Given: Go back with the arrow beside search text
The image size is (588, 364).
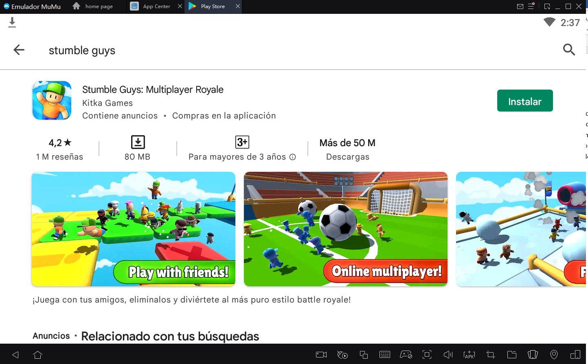Looking at the screenshot, I should click(x=19, y=50).
